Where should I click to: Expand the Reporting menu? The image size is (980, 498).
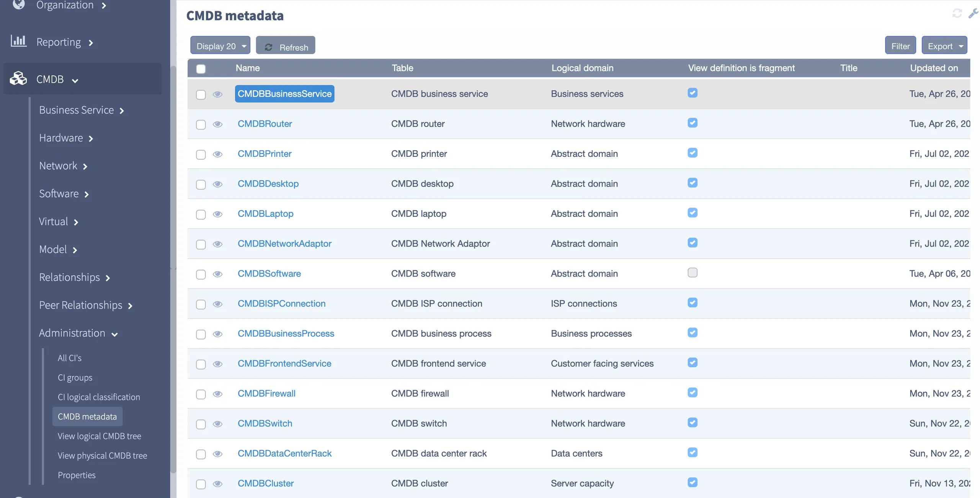pyautogui.click(x=65, y=42)
